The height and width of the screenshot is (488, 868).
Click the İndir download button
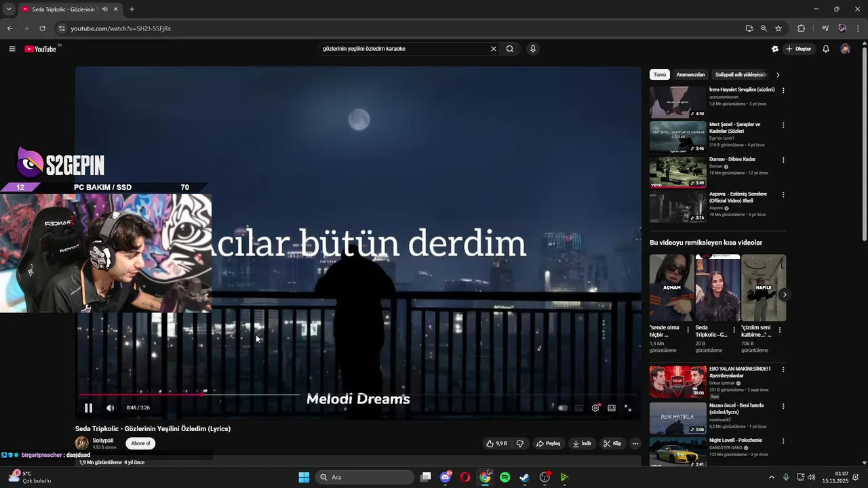tap(582, 443)
